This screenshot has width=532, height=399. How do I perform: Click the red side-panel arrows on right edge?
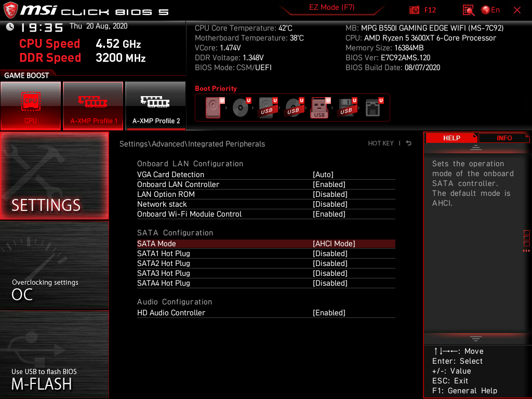click(x=526, y=251)
